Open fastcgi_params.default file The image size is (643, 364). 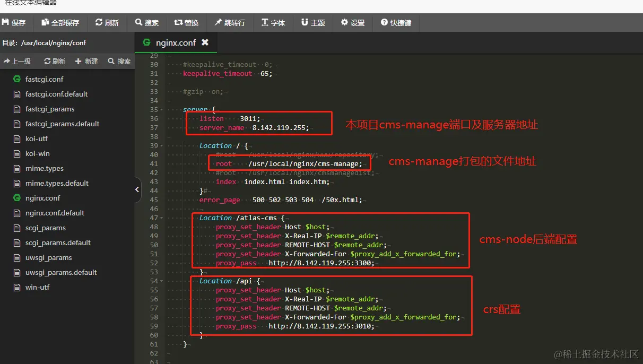pos(62,124)
